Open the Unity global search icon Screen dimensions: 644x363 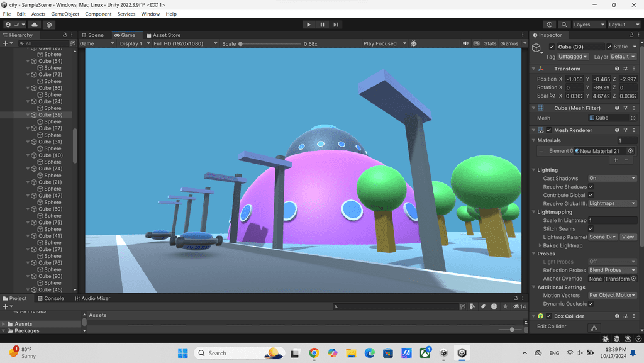(564, 25)
